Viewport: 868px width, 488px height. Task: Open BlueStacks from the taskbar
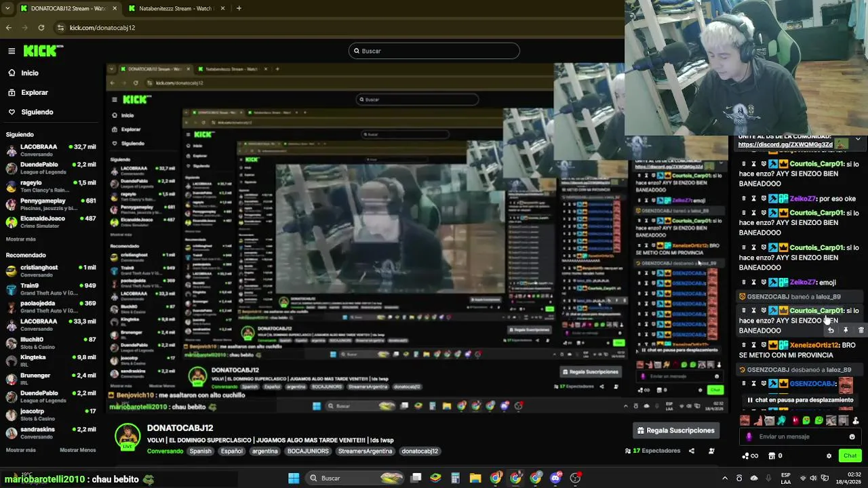coord(435,478)
